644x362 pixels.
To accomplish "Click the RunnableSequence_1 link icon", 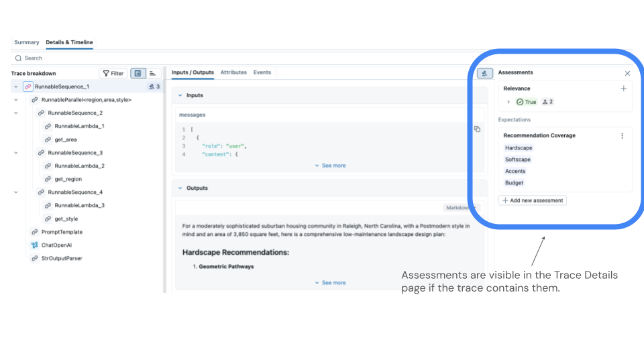I will point(28,86).
